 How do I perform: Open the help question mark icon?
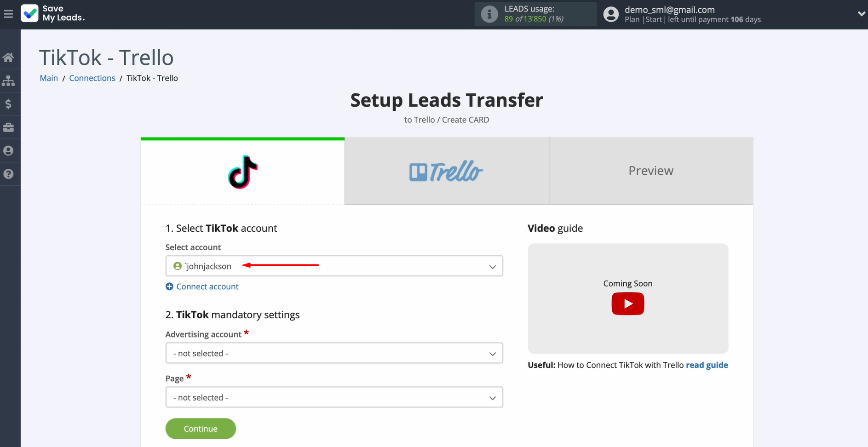pyautogui.click(x=8, y=174)
